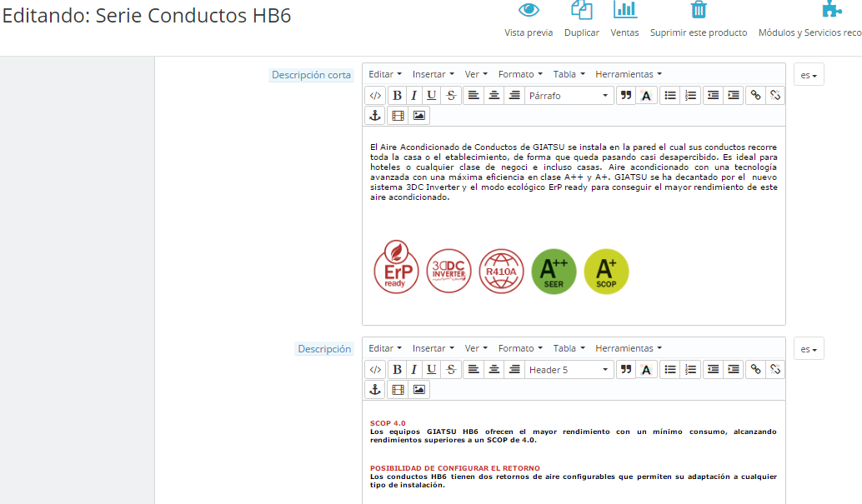Click the Descripción field label
Viewport: 862px width, 504px height.
coord(324,349)
